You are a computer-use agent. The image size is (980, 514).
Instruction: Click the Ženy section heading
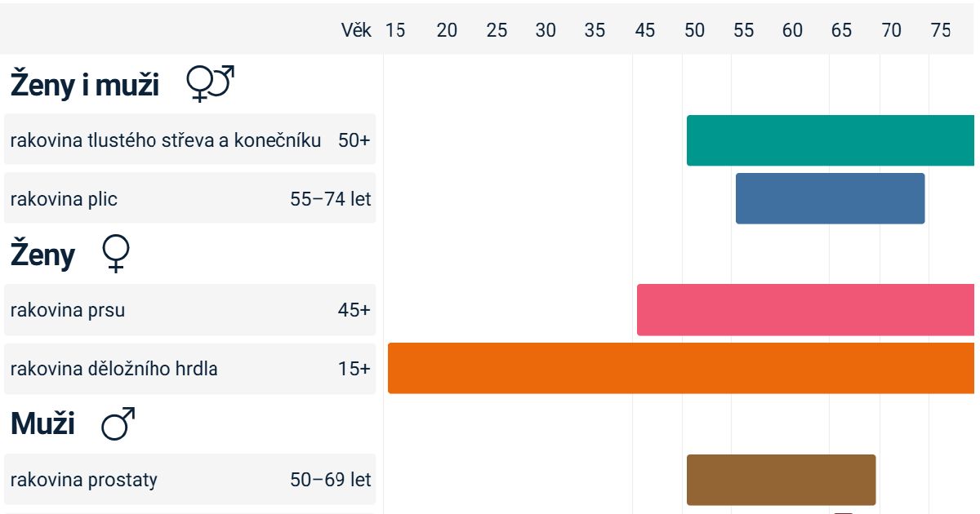[42, 255]
